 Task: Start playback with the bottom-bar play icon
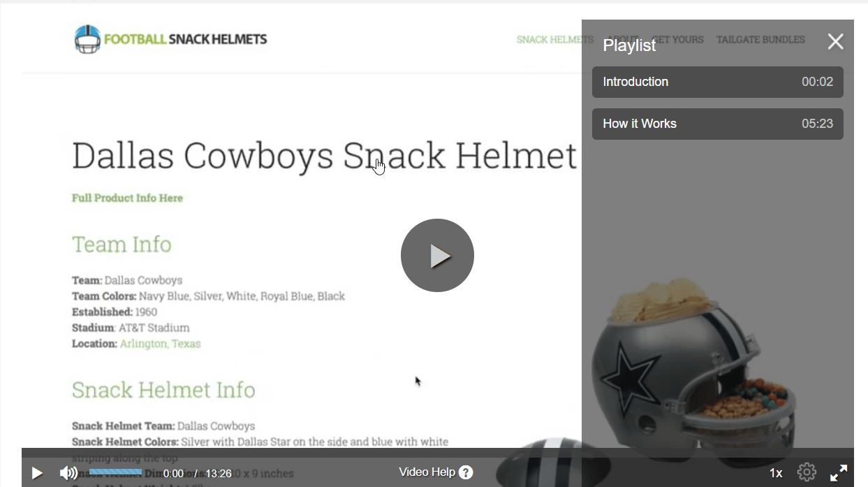[x=37, y=473]
